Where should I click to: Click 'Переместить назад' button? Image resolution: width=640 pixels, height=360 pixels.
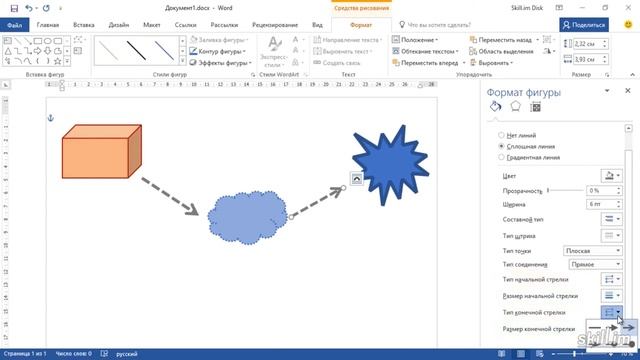click(500, 40)
